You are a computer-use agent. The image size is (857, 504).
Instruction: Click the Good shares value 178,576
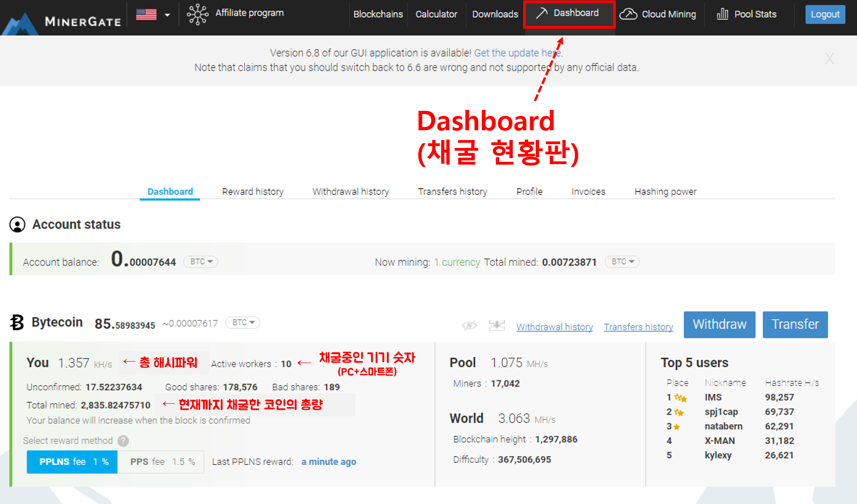click(x=240, y=387)
